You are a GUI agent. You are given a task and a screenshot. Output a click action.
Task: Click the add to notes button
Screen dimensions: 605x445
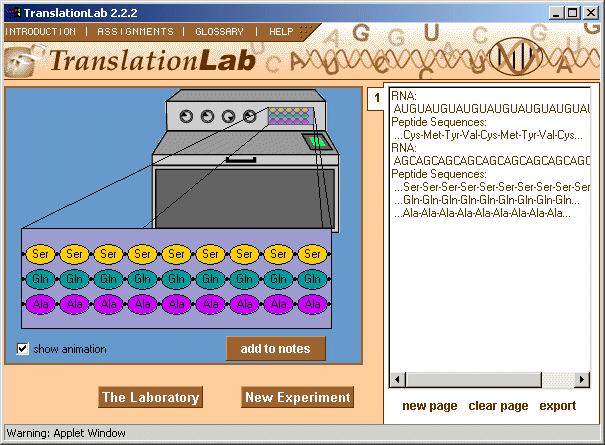coord(275,349)
